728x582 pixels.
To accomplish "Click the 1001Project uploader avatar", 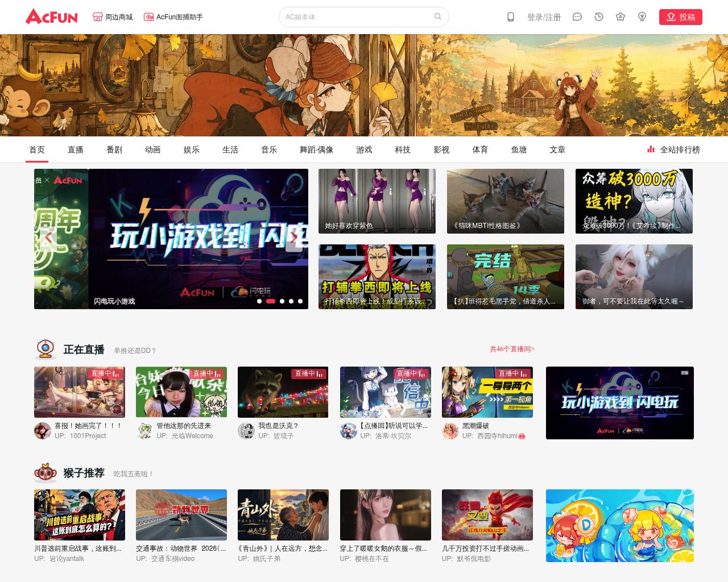I will click(43, 431).
